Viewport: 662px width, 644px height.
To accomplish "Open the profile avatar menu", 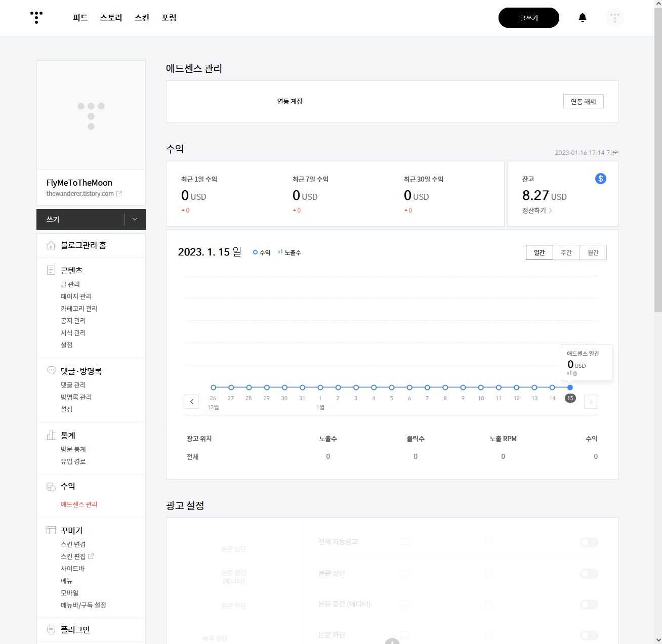I will (x=615, y=18).
